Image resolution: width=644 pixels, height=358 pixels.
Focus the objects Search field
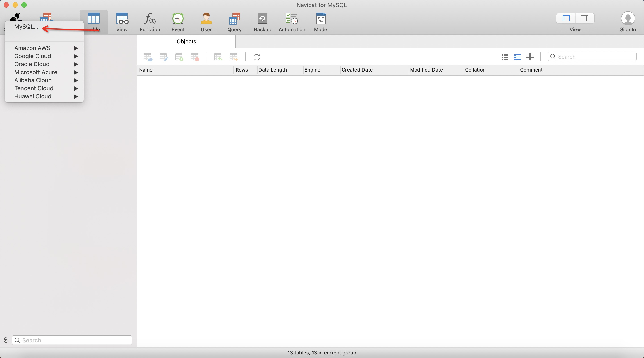(592, 57)
